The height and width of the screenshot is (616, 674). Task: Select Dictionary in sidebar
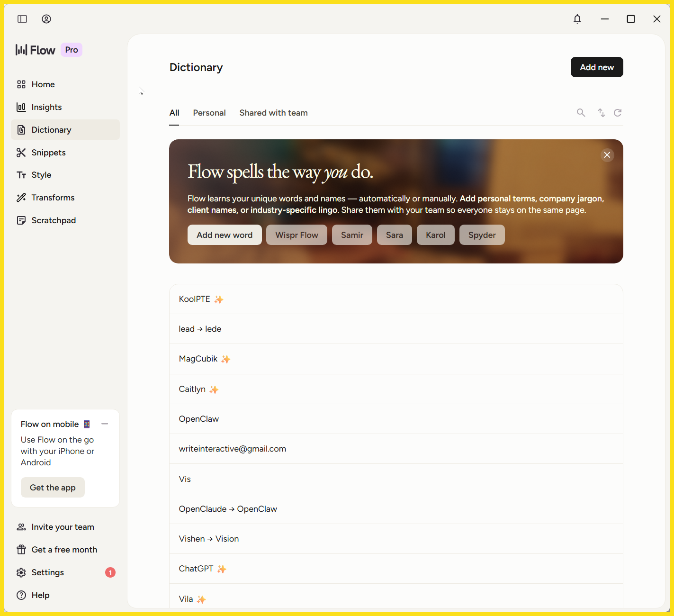point(65,130)
